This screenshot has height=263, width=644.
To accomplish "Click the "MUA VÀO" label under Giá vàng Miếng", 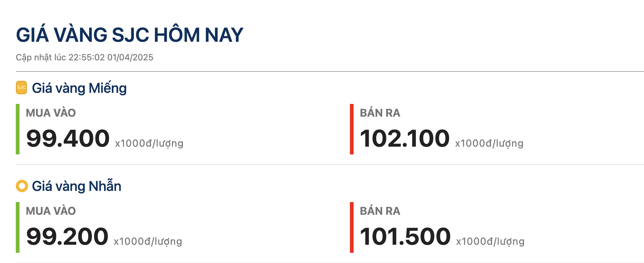I will [51, 113].
